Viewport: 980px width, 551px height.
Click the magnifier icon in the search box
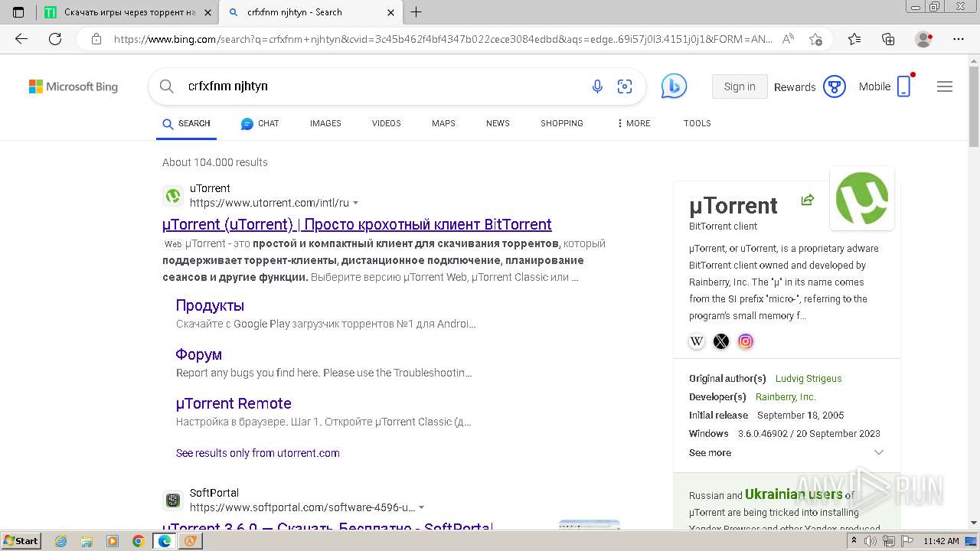(x=166, y=86)
